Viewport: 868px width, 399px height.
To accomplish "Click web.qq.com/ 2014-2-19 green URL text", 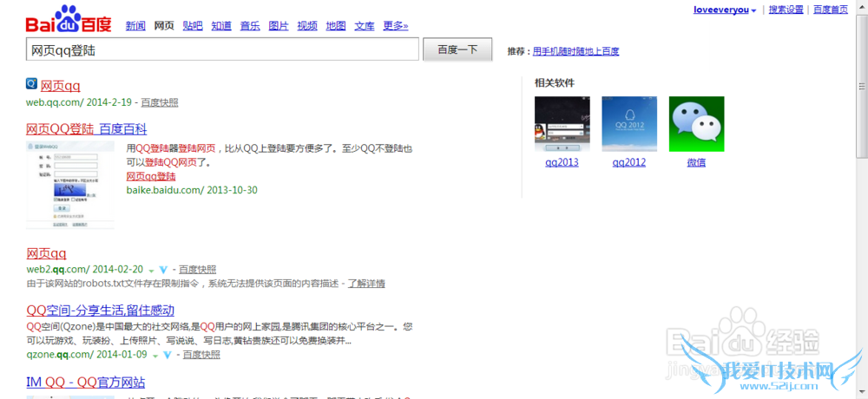I will (79, 102).
